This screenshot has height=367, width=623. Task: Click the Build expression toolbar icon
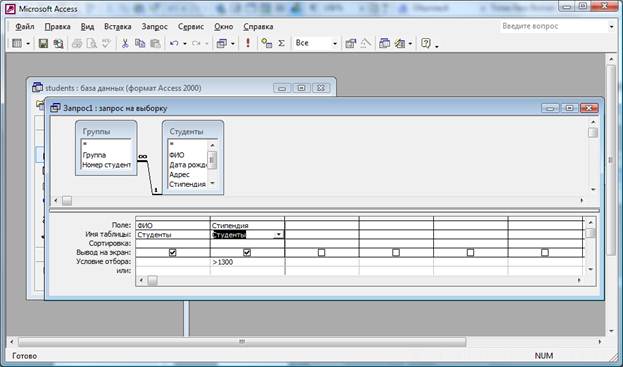point(365,43)
